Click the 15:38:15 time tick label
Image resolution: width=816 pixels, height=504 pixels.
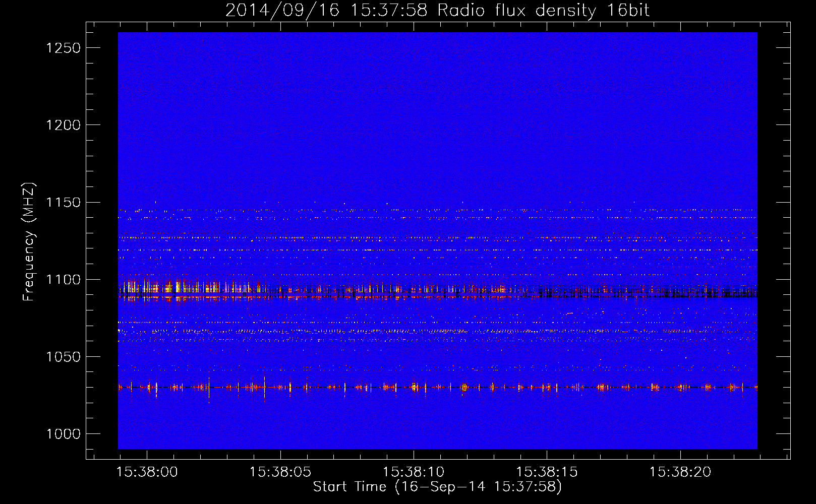click(547, 472)
